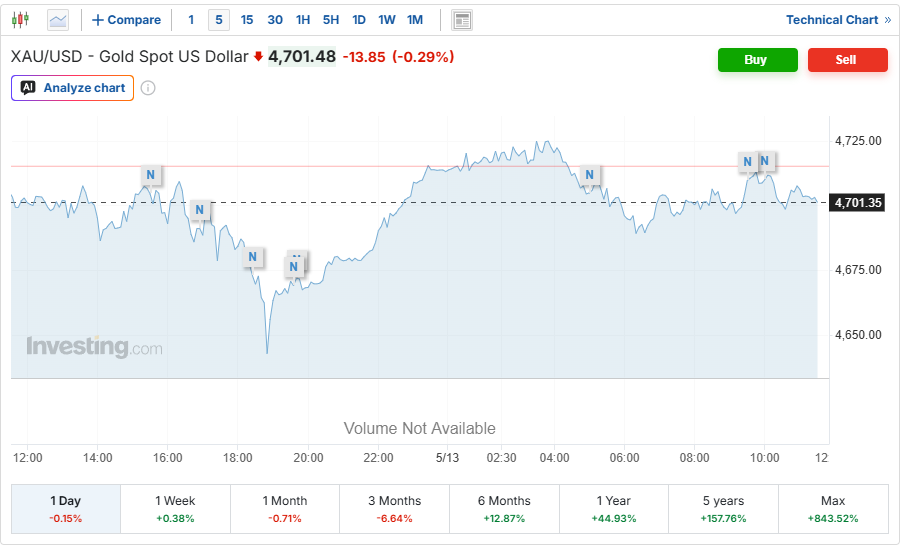Select the area chart type icon
This screenshot has height=556, width=903.
(58, 20)
